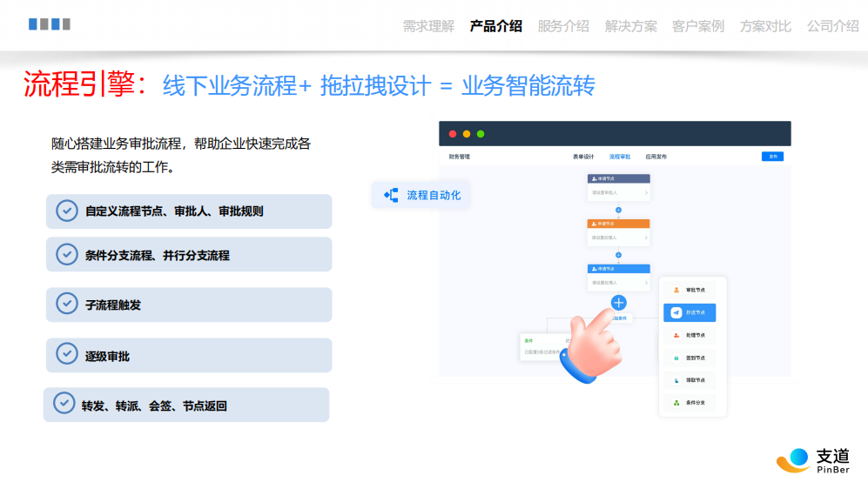Click the PinBer 支道 logo
This screenshot has height=482, width=868.
pyautogui.click(x=818, y=459)
